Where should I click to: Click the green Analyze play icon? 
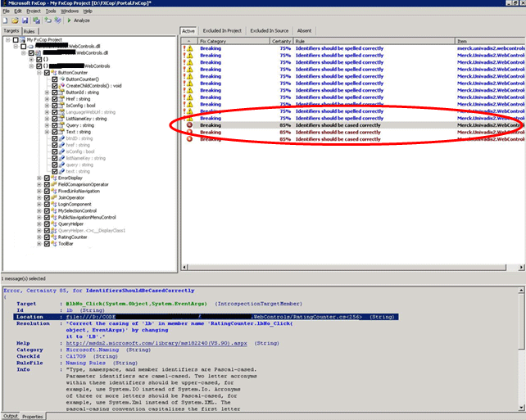tap(69, 20)
